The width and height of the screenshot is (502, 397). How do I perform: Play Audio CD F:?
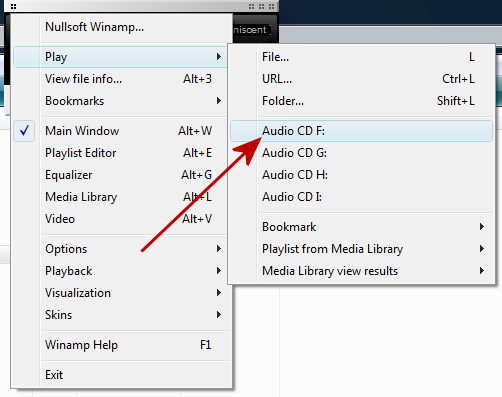tap(361, 131)
